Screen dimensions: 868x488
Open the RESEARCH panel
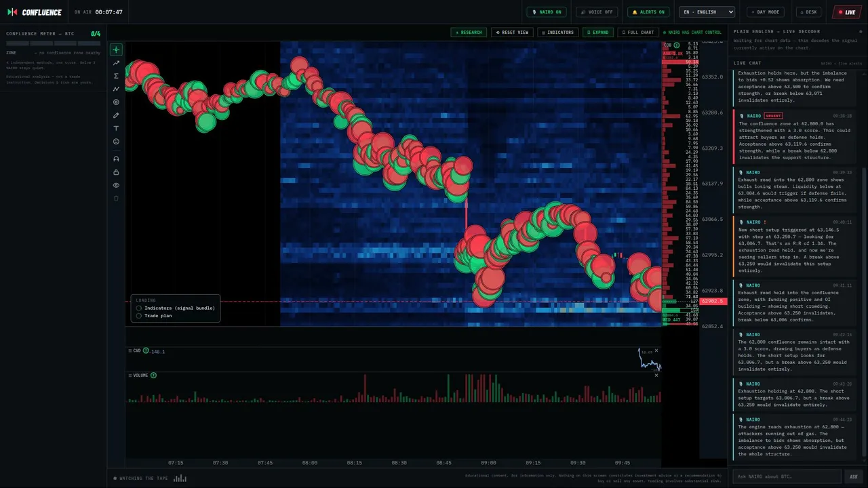click(x=469, y=33)
